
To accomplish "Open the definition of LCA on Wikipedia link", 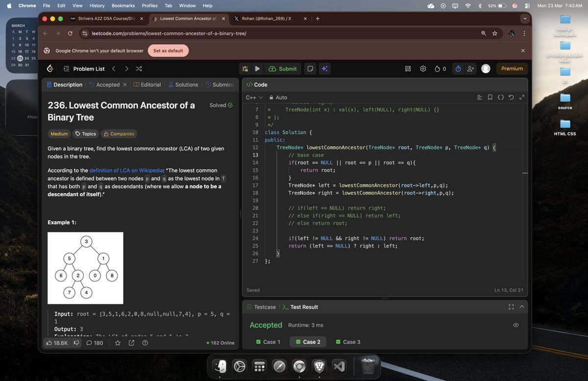I will [x=127, y=171].
